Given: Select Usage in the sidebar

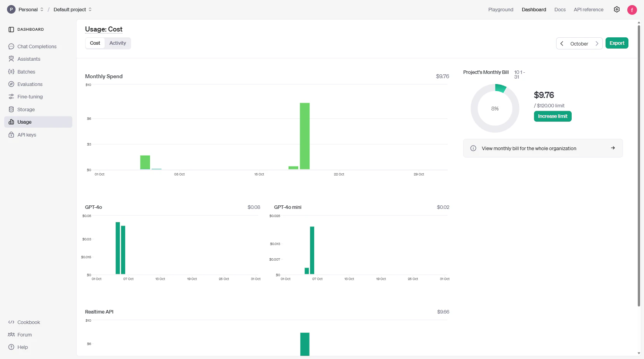Looking at the screenshot, I should pyautogui.click(x=38, y=122).
